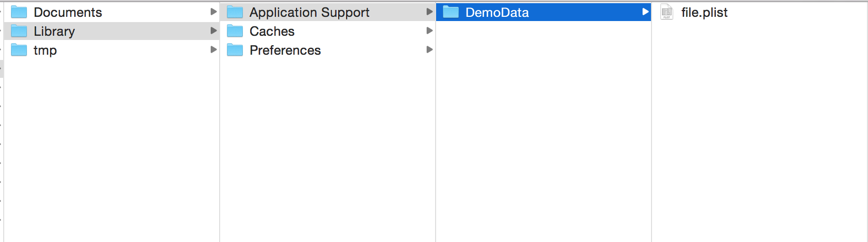Click the Caches folder icon

pos(235,31)
